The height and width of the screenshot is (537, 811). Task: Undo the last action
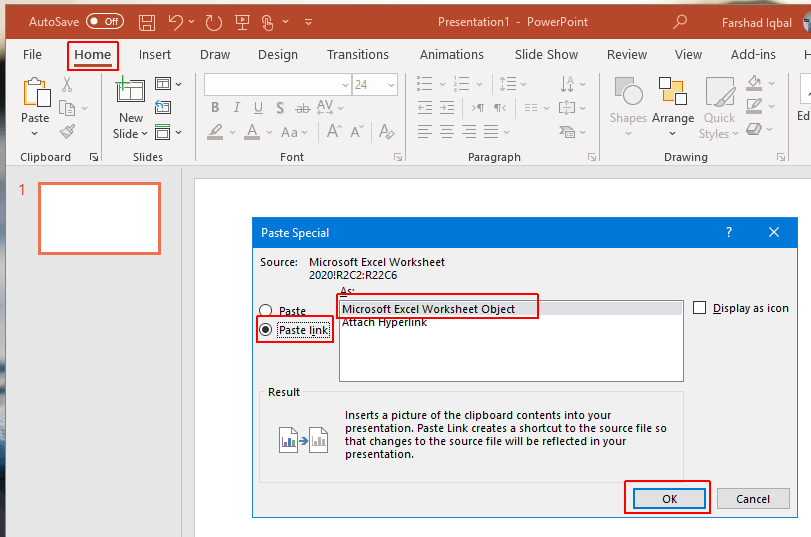(176, 22)
